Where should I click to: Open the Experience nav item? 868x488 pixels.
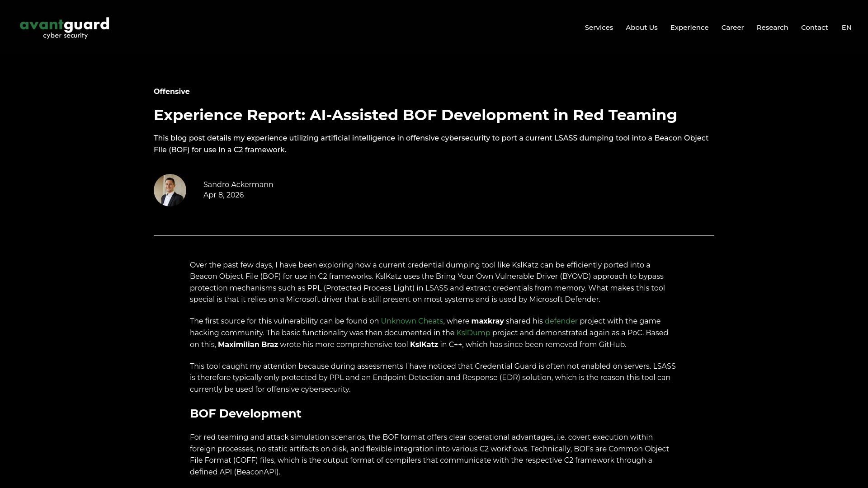[689, 28]
